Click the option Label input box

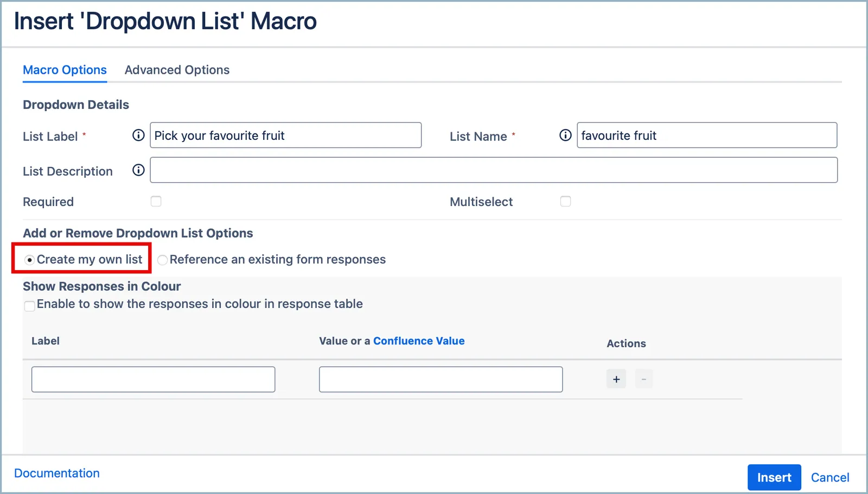(x=153, y=379)
